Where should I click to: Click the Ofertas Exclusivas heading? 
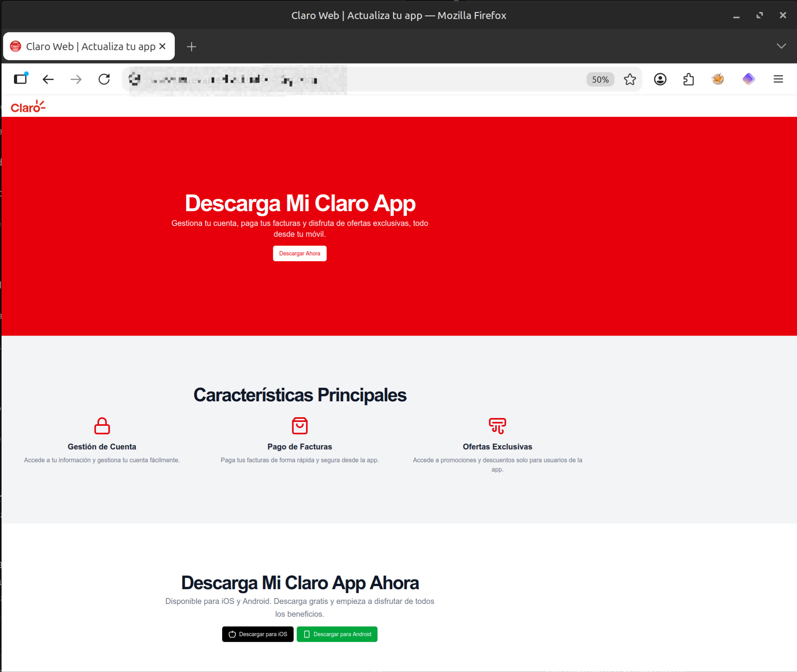pyautogui.click(x=497, y=446)
